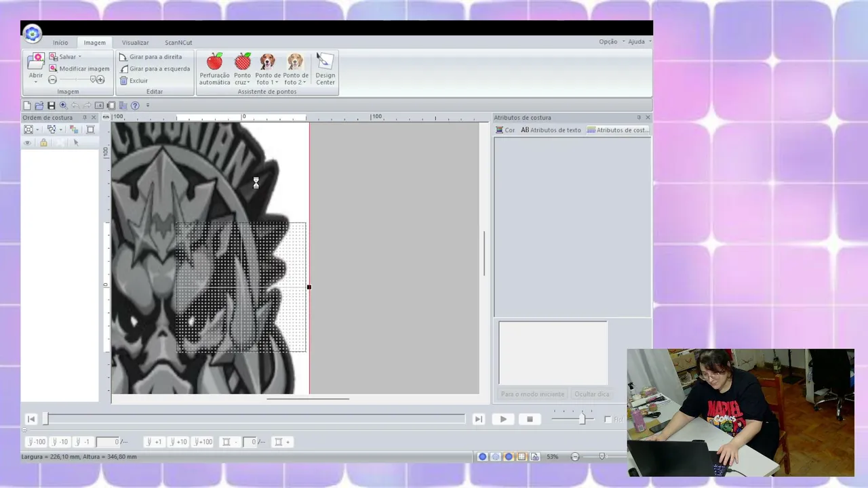Launch Perfuração automática wizard
This screenshot has height=488, width=868.
[x=214, y=69]
